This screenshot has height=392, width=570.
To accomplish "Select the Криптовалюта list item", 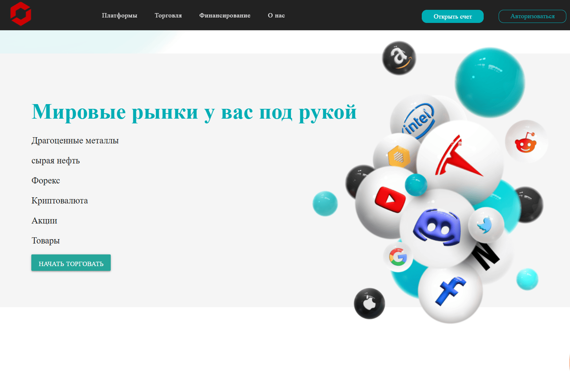I will pyautogui.click(x=59, y=201).
